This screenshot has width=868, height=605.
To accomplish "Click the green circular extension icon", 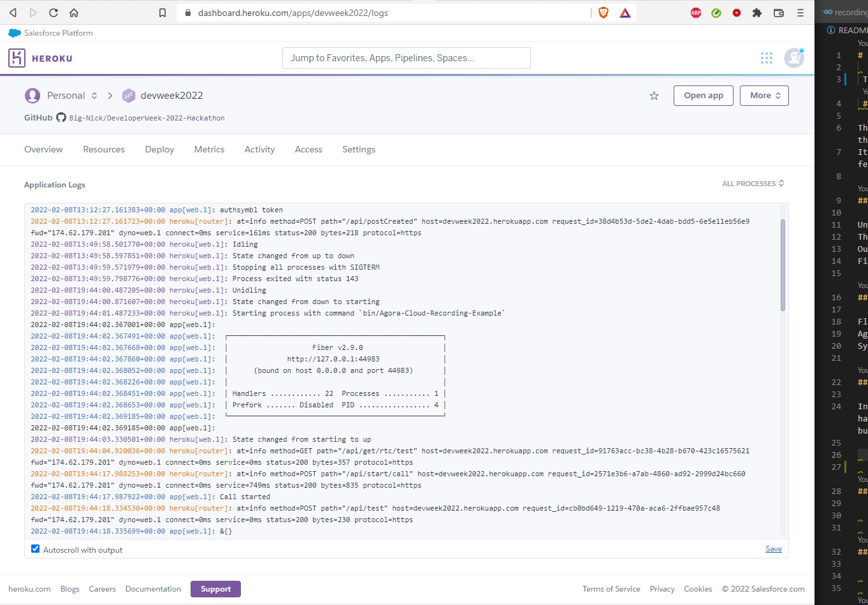I will (716, 13).
